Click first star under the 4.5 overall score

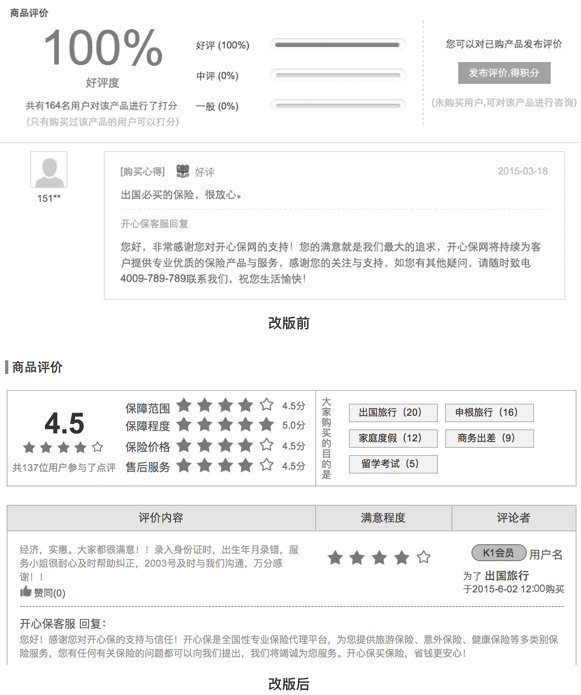29,447
